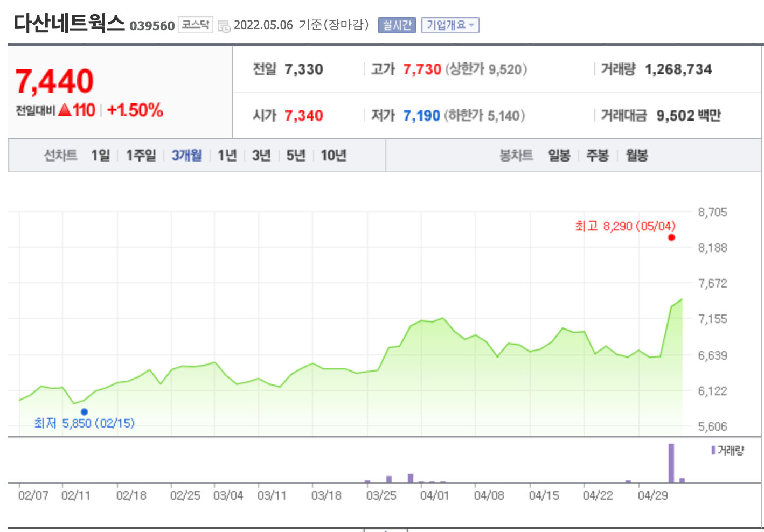Switch to the 5년 chart range
The height and width of the screenshot is (532, 764).
pyautogui.click(x=296, y=156)
